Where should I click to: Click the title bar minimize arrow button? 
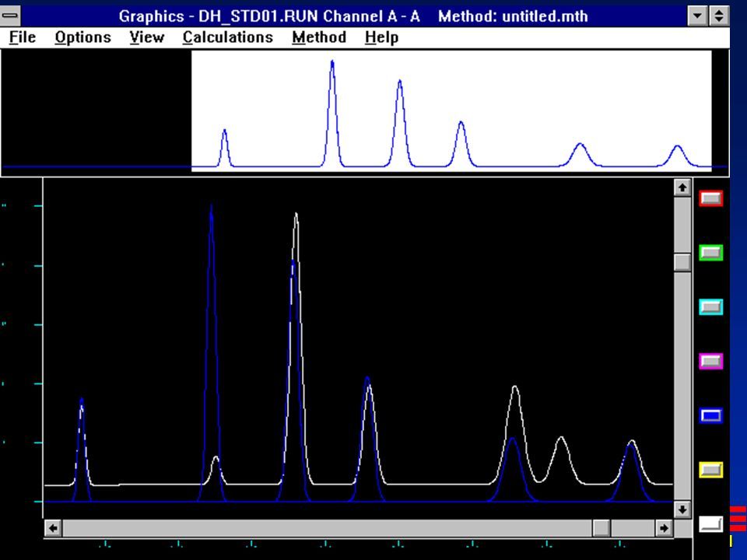[697, 16]
